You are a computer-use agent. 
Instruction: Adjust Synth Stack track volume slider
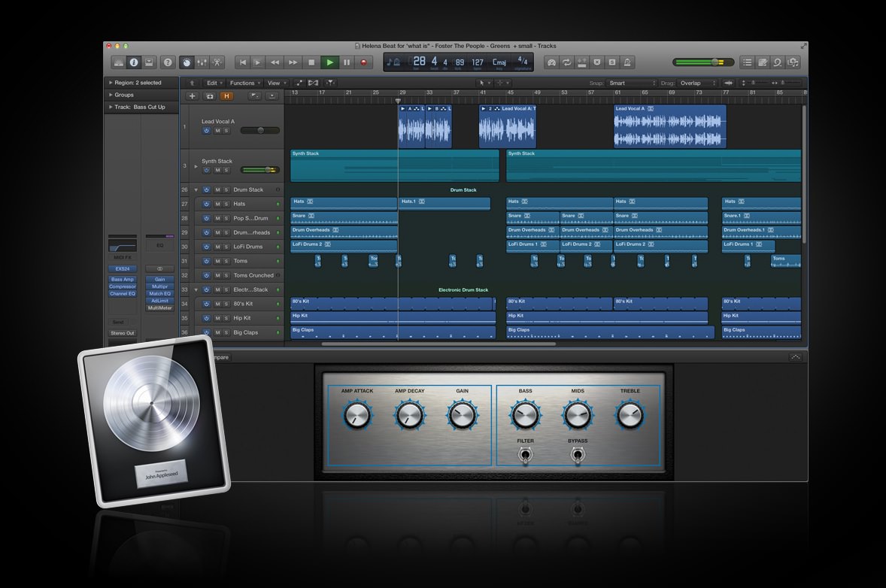(260, 170)
